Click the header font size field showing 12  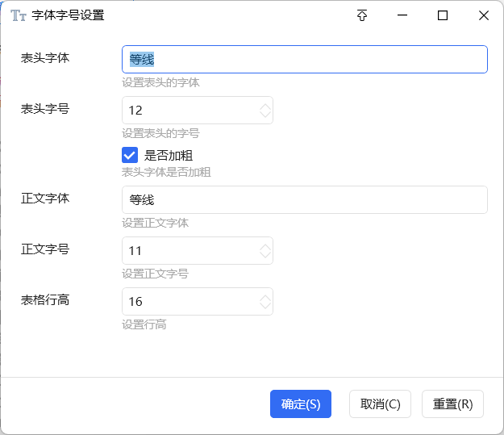(190, 111)
